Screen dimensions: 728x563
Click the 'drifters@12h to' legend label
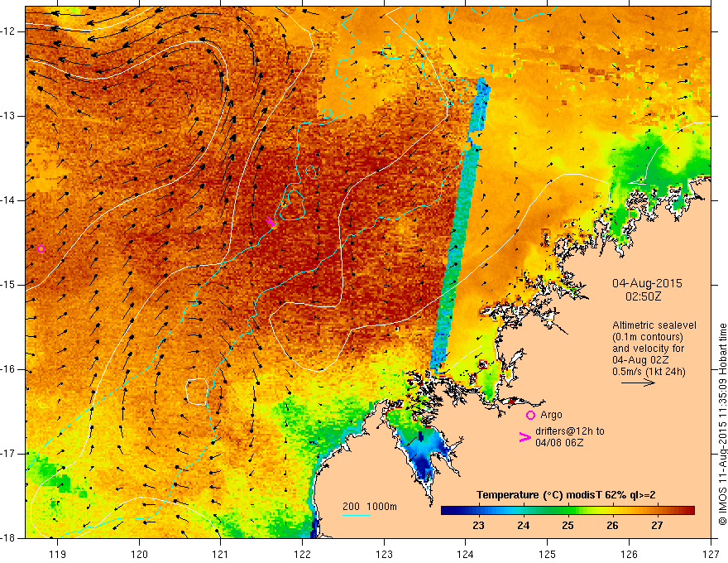pyautogui.click(x=570, y=431)
